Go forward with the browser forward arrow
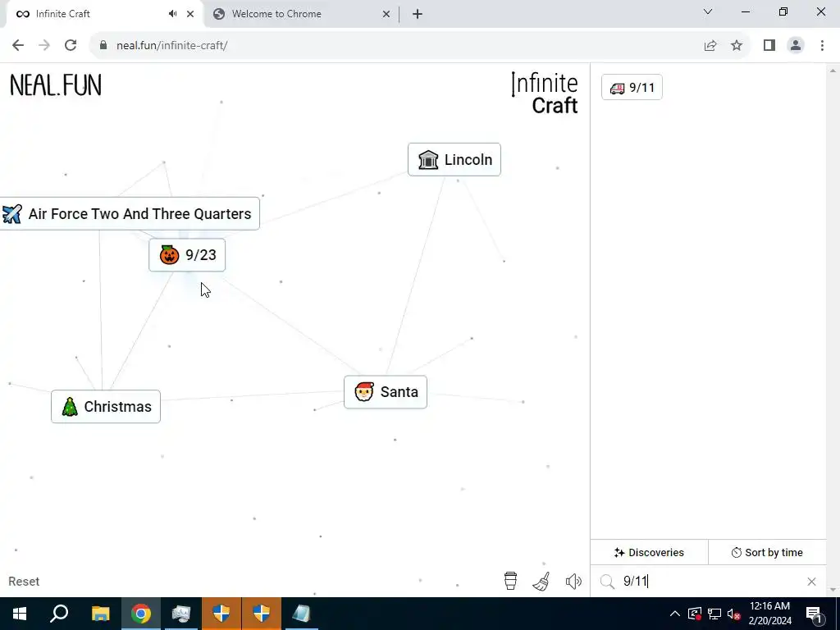 pyautogui.click(x=44, y=46)
